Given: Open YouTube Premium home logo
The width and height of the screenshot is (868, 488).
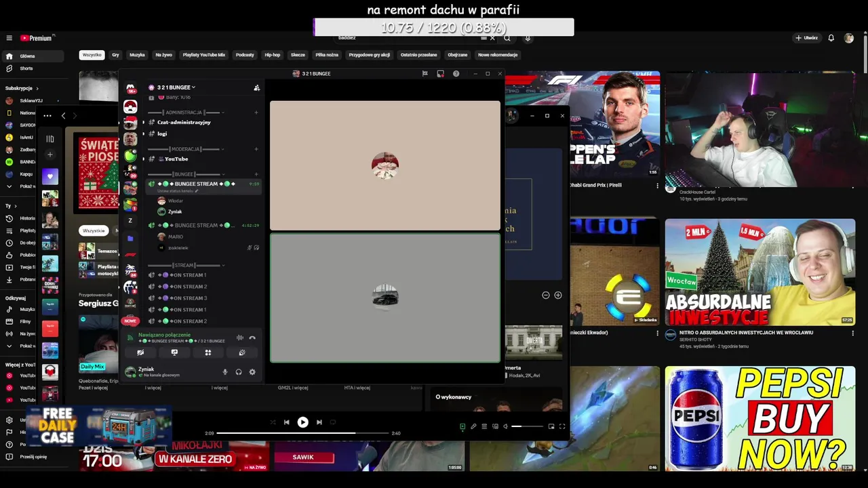Looking at the screenshot, I should pyautogui.click(x=36, y=38).
